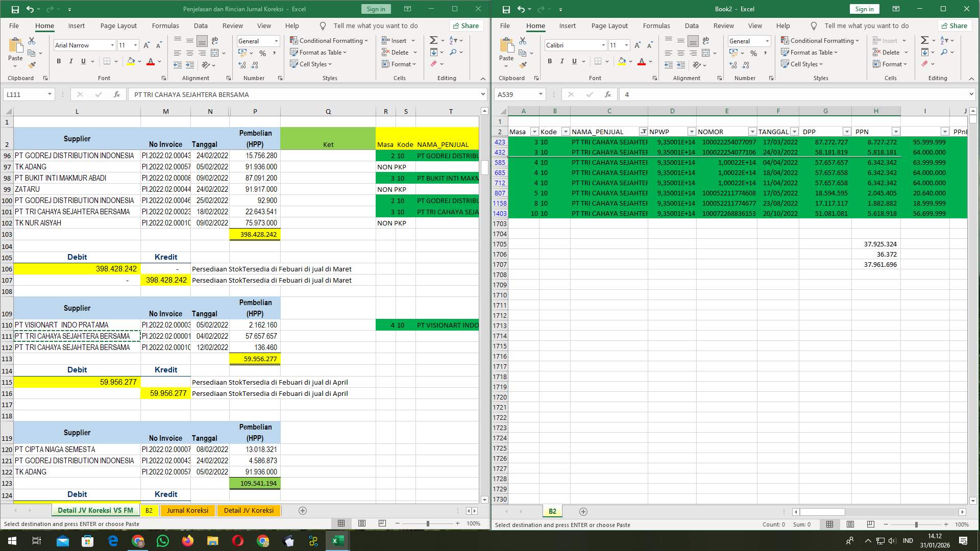Expand the Fill Color dropdown arrow
The image size is (980, 551).
point(138,61)
